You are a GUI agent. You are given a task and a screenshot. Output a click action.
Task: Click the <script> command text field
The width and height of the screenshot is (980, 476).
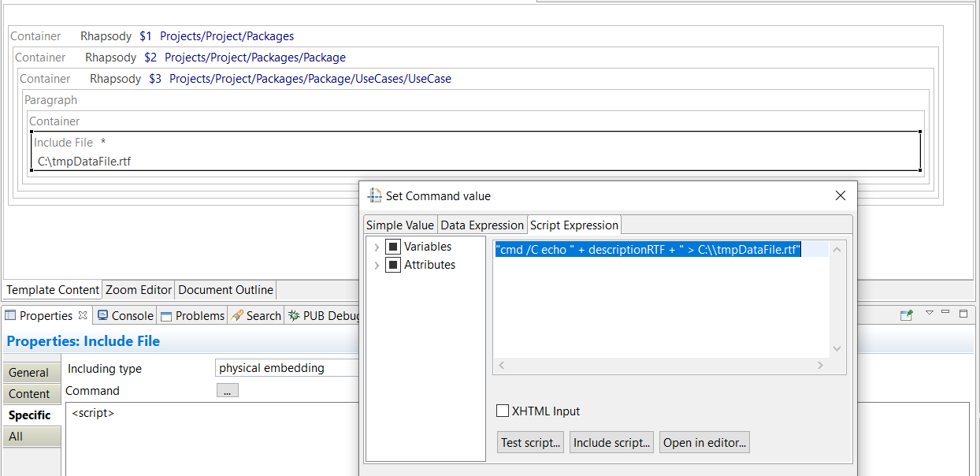(x=213, y=438)
